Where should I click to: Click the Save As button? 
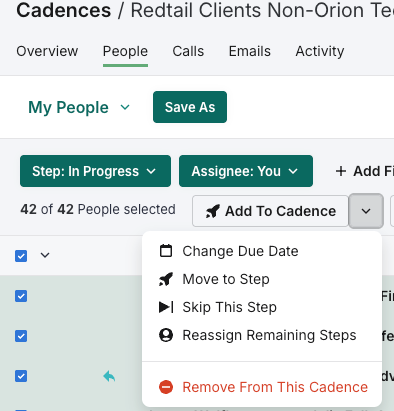point(190,107)
